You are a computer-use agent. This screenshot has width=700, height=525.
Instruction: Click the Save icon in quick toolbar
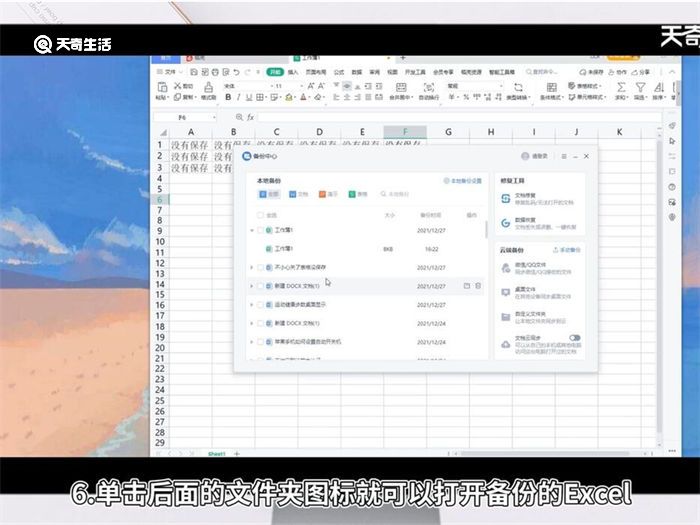[x=194, y=72]
